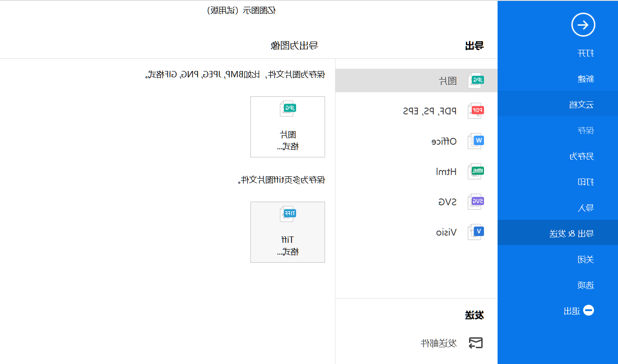Click the Tiff格式... button
The width and height of the screenshot is (618, 364).
[287, 232]
